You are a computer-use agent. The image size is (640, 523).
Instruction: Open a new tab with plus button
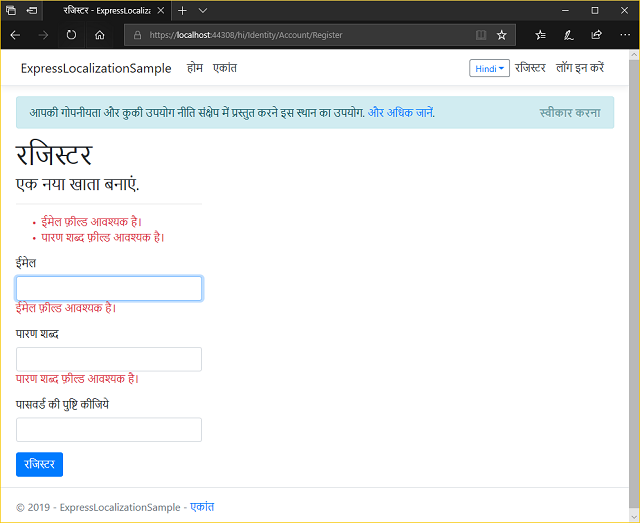coord(182,10)
